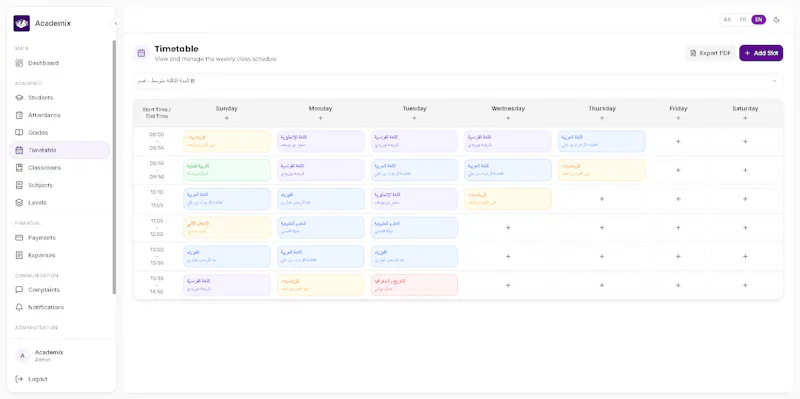The width and height of the screenshot is (800, 399).
Task: Click the Levels sidebar icon
Action: pos(19,203)
